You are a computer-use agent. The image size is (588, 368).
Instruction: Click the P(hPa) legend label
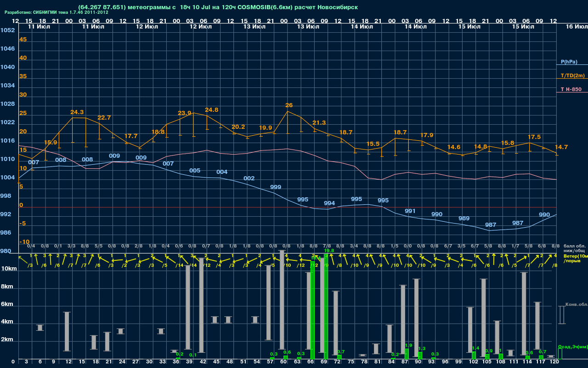coord(569,62)
